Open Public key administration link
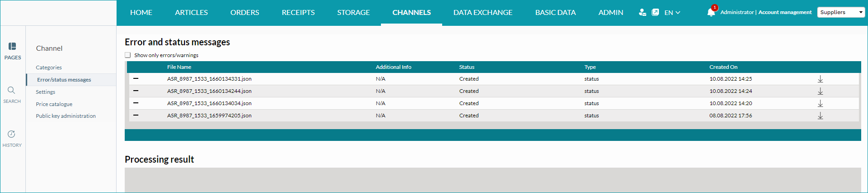The height and width of the screenshot is (193, 868). coord(66,116)
